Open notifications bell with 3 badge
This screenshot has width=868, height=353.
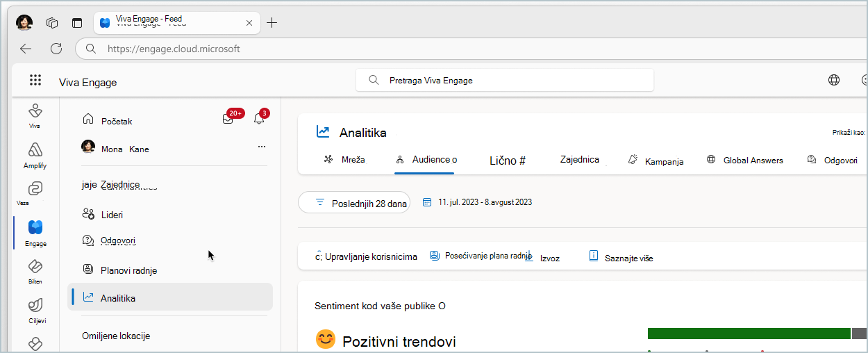click(x=259, y=118)
